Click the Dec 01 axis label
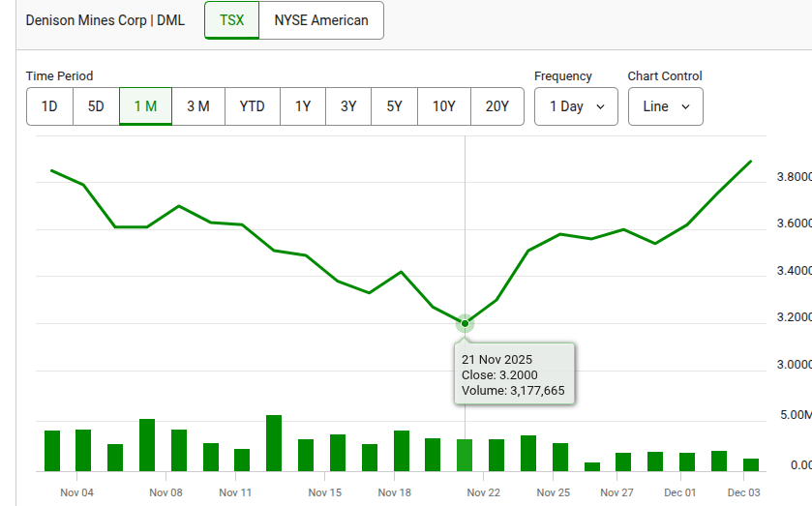This screenshot has width=812, height=506. 680,492
